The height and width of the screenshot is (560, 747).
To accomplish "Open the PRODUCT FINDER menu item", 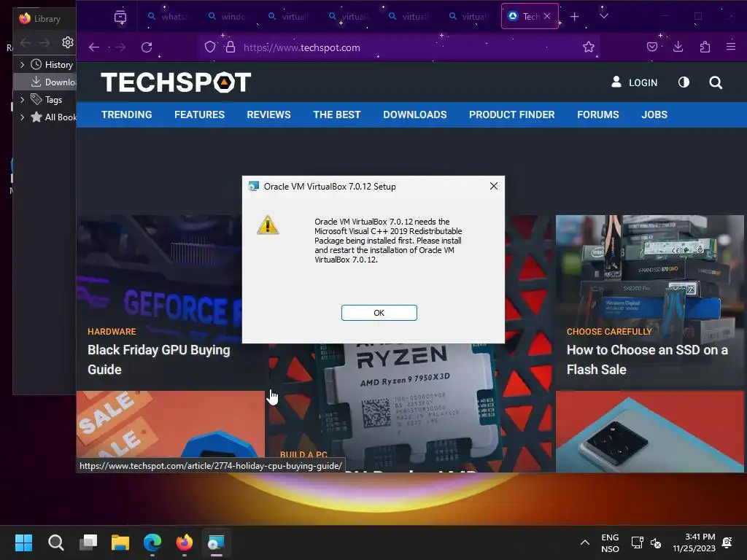I will (511, 114).
